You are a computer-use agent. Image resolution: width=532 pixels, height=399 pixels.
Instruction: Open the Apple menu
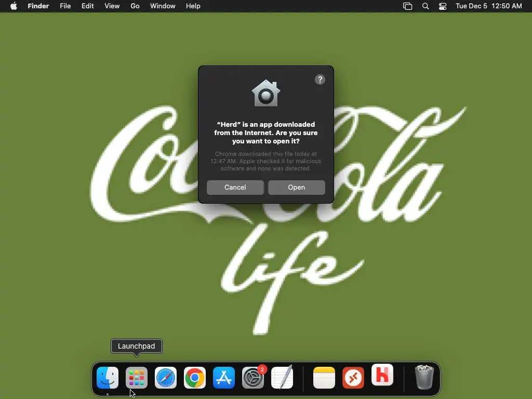point(14,6)
